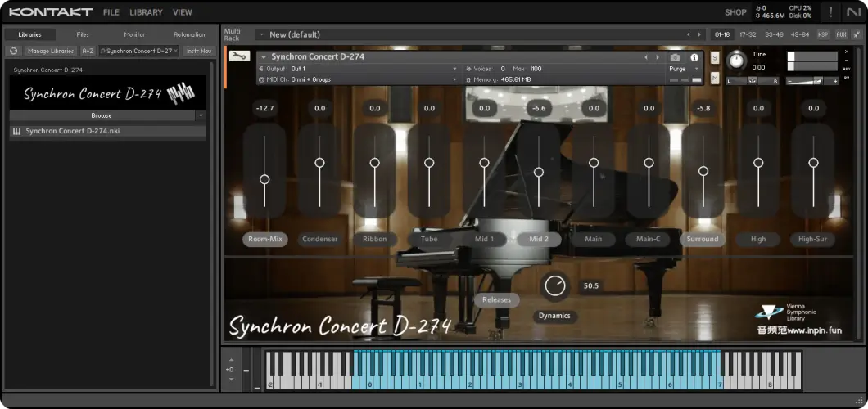Open the MIDI Ch Omni + Groups dropdown

358,79
